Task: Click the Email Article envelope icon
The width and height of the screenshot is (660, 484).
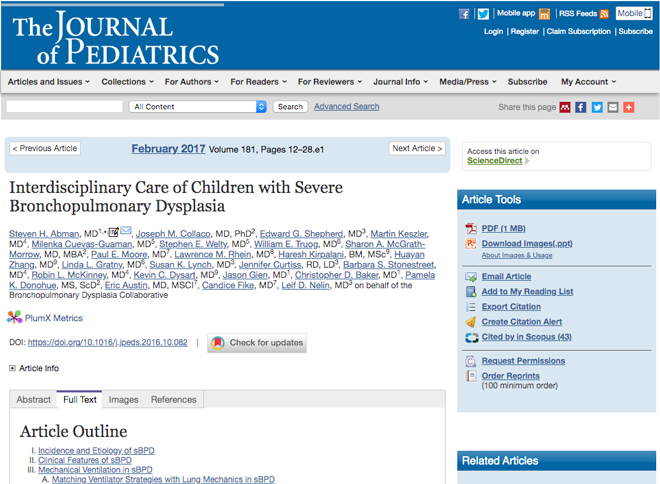Action: pyautogui.click(x=471, y=277)
